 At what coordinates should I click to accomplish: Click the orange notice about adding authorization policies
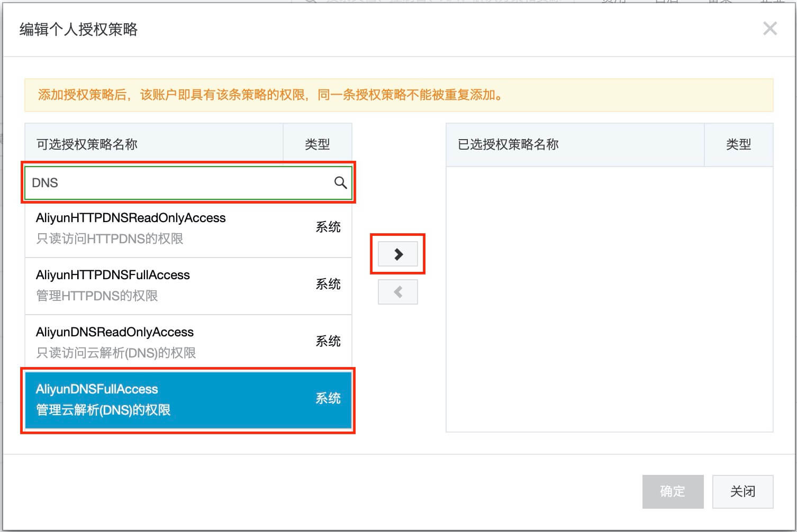point(399,95)
